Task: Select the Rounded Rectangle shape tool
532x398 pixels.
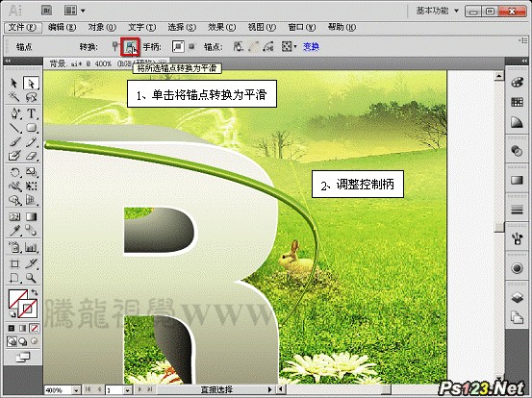Action: 31,128
